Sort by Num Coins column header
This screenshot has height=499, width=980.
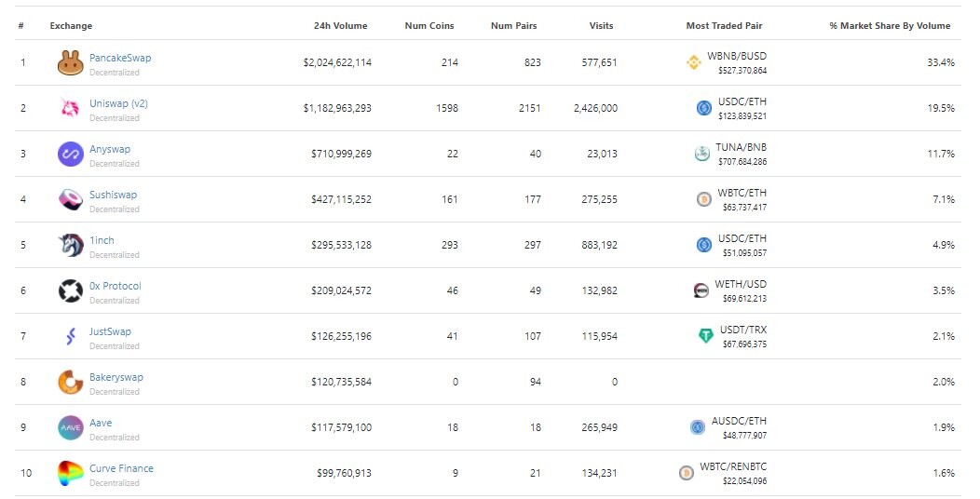click(429, 26)
